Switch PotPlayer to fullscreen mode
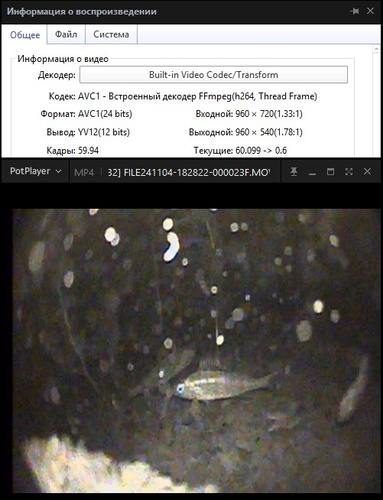Screen dimensions: 383x500 pos(349,172)
